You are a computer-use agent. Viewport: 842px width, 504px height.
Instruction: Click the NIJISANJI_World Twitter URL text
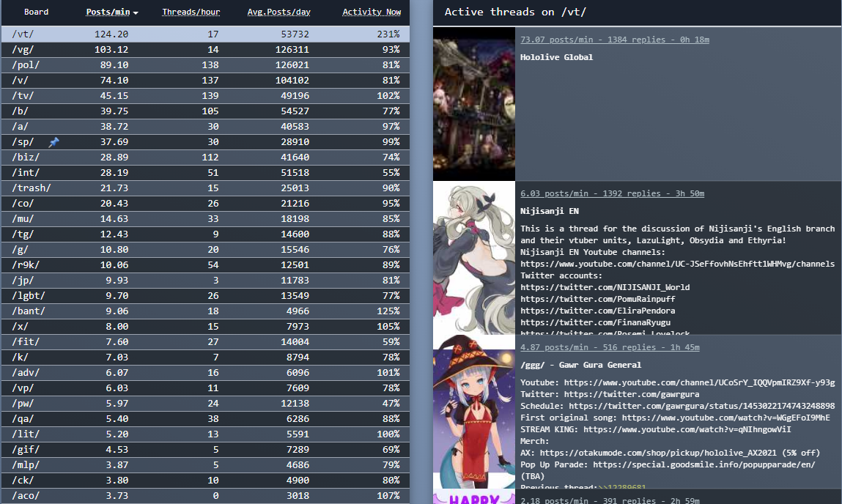(x=605, y=288)
